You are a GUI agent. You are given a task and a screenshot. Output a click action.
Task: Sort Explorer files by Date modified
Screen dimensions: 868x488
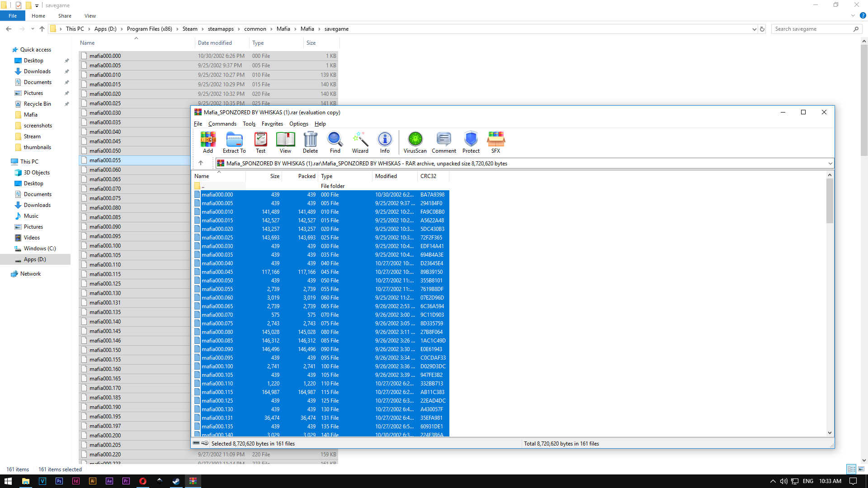(x=215, y=43)
